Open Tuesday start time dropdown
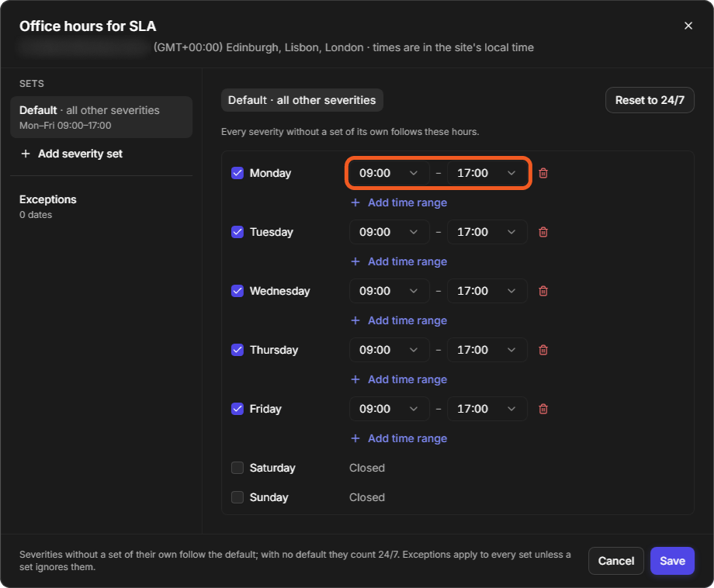 (x=390, y=232)
